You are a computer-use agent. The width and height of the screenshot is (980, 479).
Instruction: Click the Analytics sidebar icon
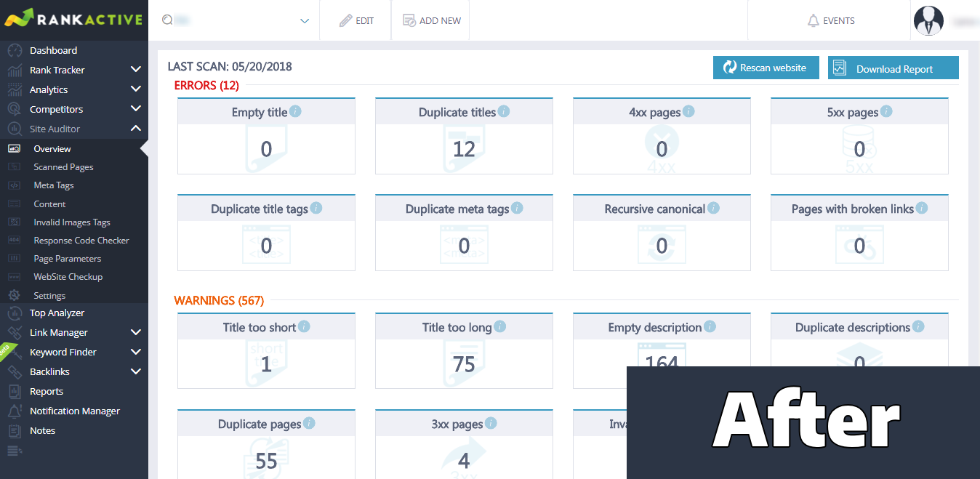(15, 89)
